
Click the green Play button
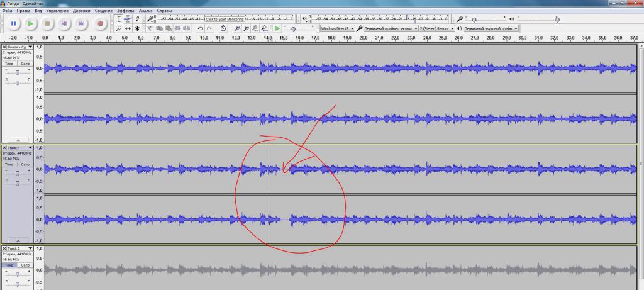point(30,24)
